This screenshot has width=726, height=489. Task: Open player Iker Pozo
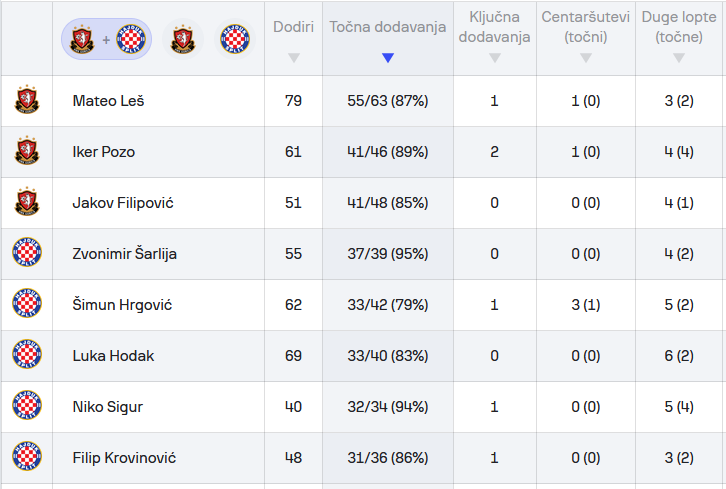[x=104, y=152]
